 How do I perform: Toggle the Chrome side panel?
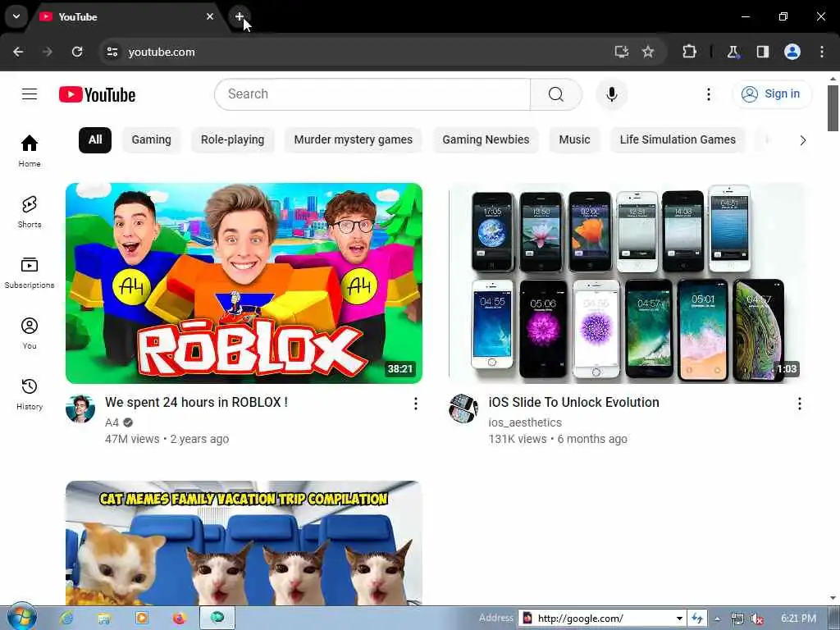(x=763, y=52)
